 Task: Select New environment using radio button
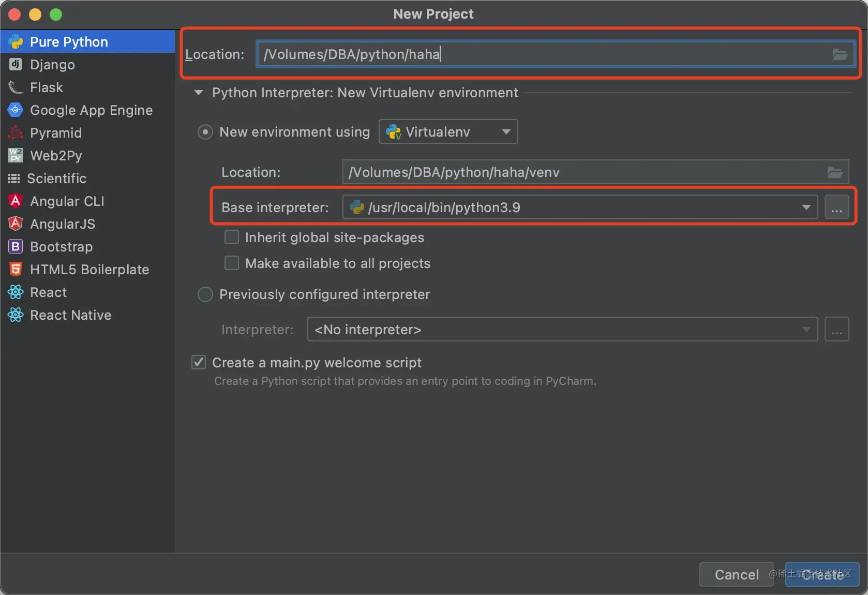click(x=205, y=132)
